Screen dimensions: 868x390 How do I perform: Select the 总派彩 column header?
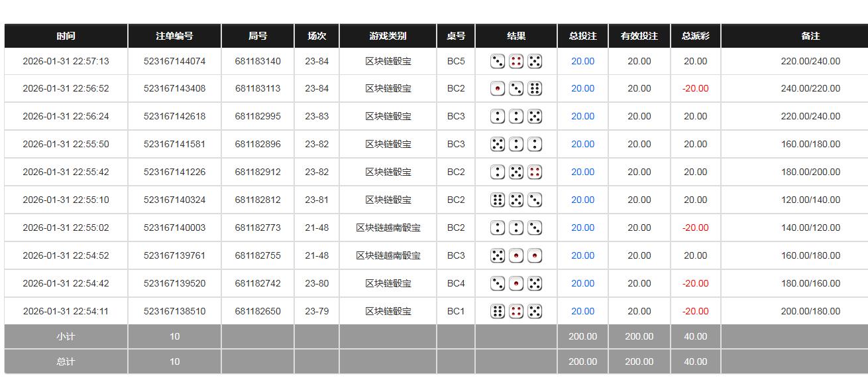click(694, 36)
